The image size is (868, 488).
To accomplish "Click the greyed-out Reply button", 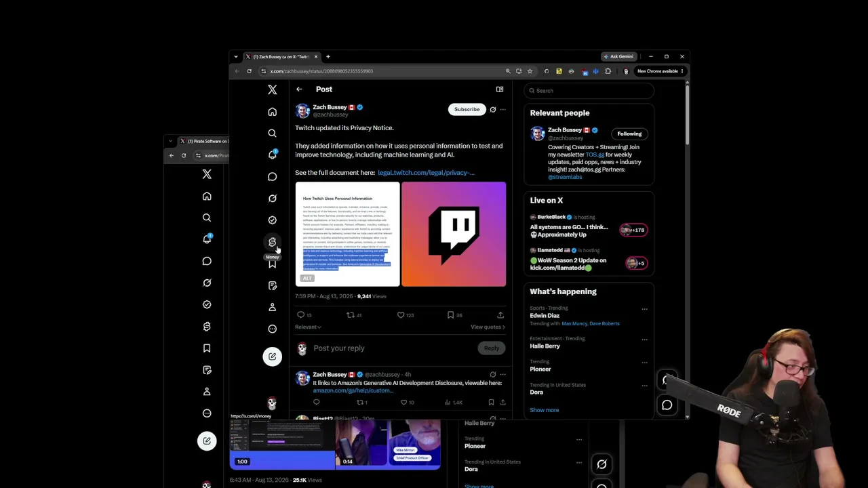I will (x=492, y=348).
